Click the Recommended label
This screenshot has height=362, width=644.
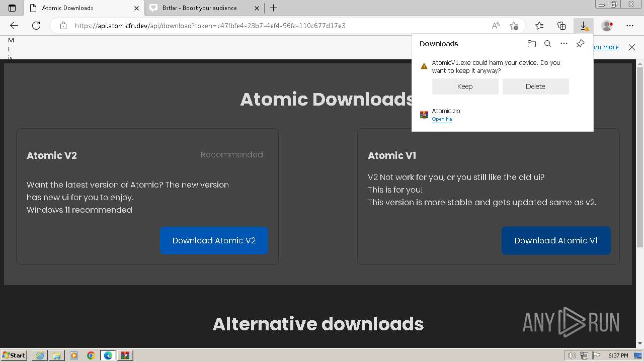(232, 154)
